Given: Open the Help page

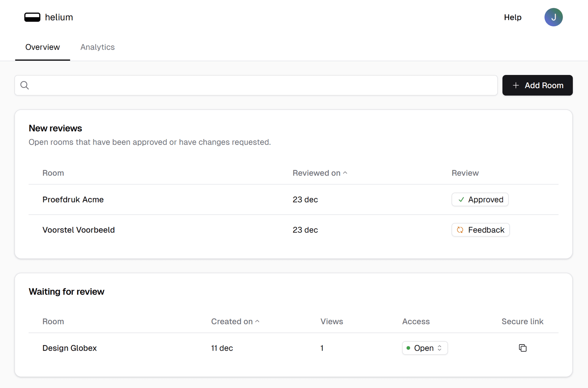Looking at the screenshot, I should 513,17.
